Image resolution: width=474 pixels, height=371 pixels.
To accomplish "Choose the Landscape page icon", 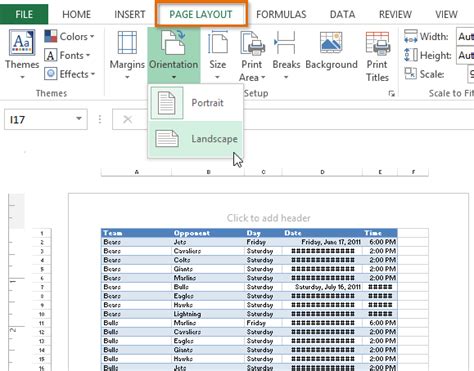I will (x=167, y=139).
